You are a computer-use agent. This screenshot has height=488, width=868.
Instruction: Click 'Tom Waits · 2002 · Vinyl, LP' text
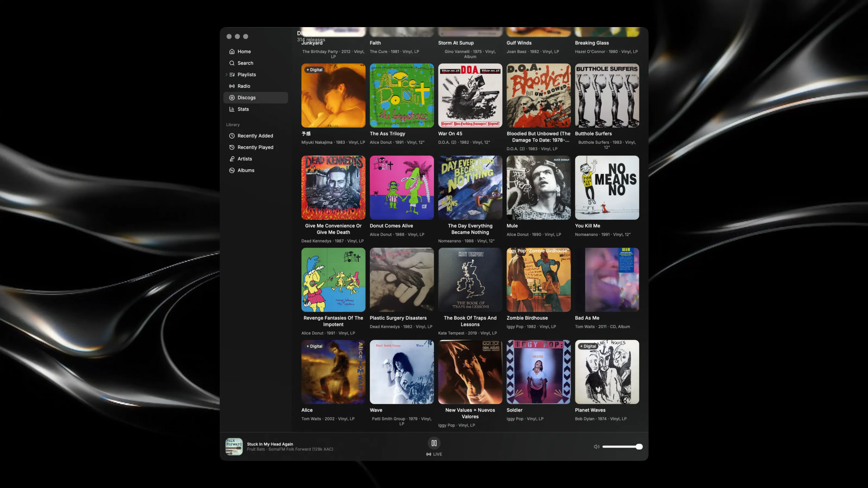point(327,419)
